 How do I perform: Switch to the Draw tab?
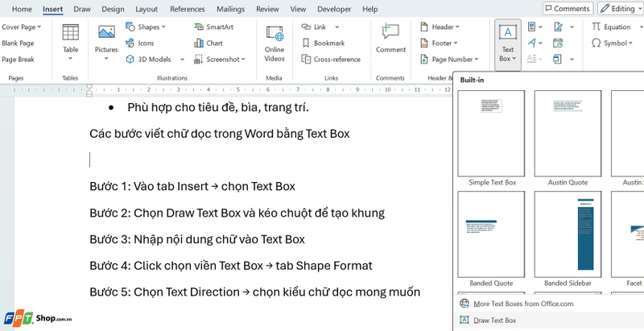82,9
